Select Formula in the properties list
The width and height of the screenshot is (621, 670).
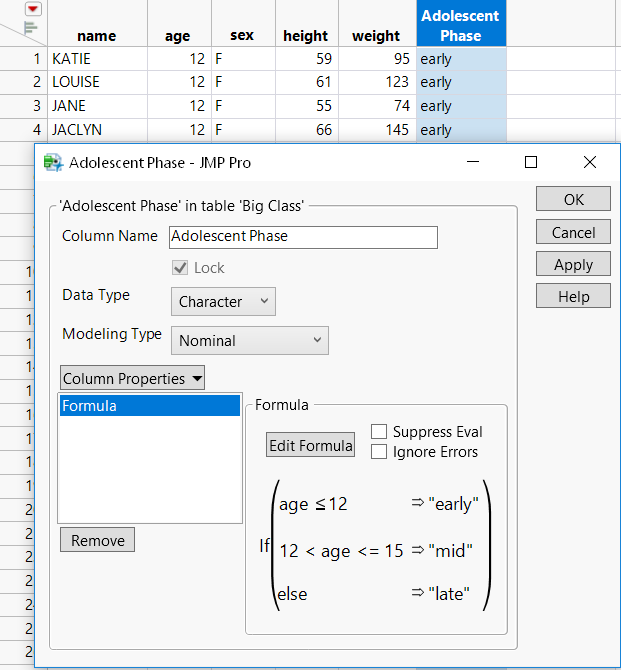[x=150, y=406]
